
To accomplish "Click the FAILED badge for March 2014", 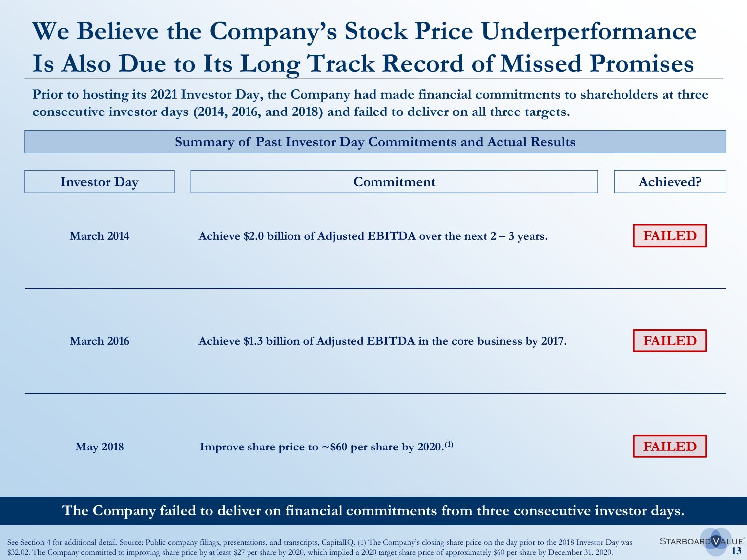I will (x=670, y=236).
